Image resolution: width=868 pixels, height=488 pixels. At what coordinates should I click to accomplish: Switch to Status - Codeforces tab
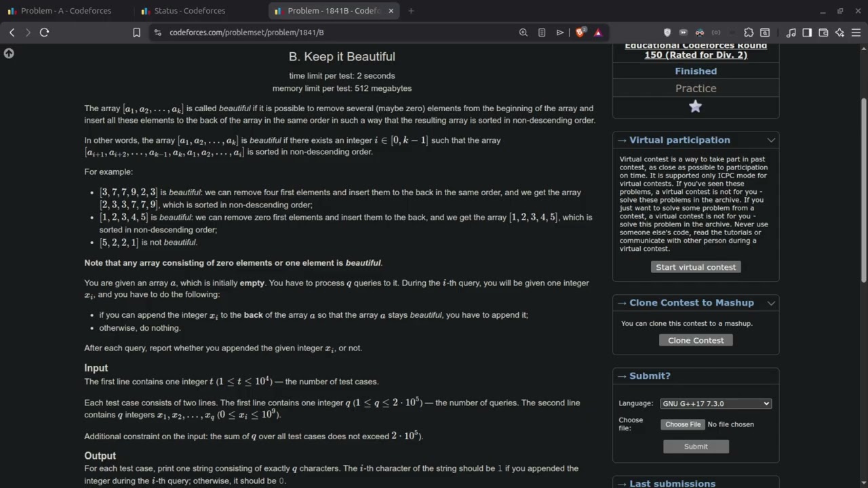tap(189, 11)
